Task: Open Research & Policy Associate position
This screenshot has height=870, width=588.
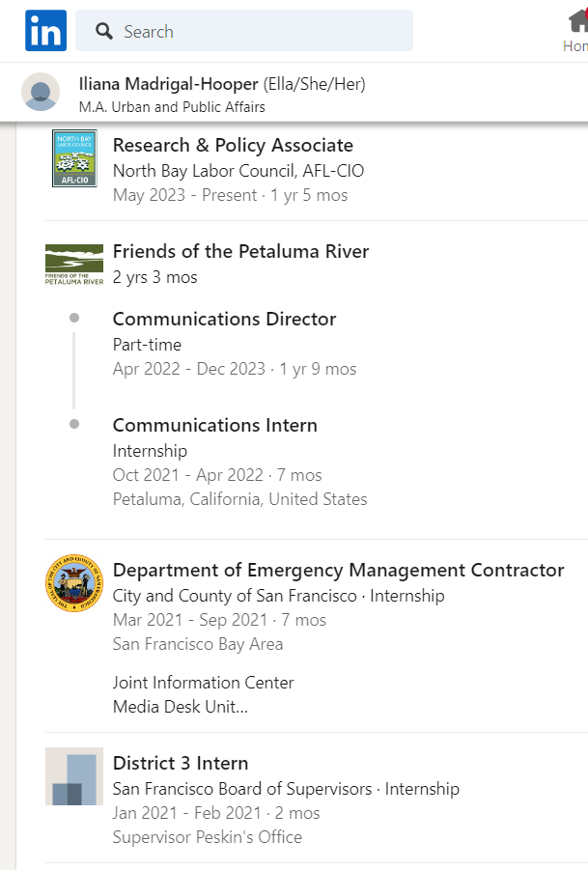Action: pyautogui.click(x=233, y=146)
